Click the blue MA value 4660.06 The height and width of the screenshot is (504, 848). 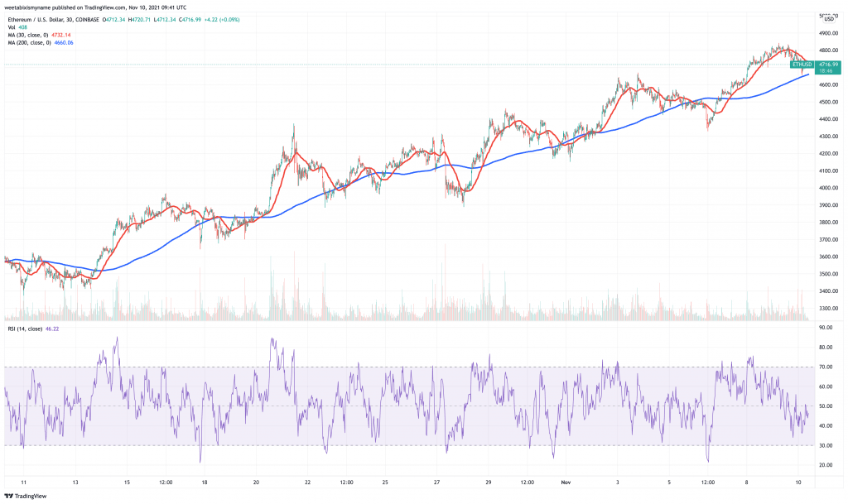64,43
